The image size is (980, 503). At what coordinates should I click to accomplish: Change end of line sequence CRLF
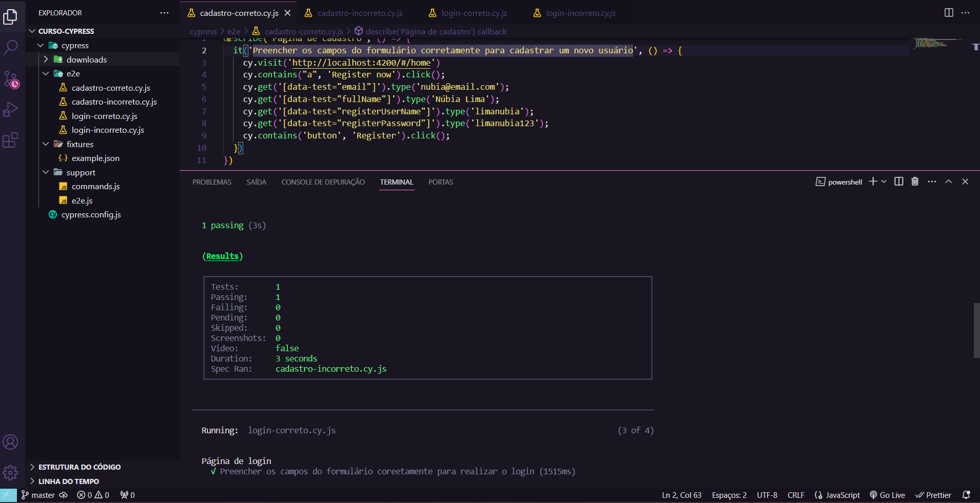(x=796, y=495)
